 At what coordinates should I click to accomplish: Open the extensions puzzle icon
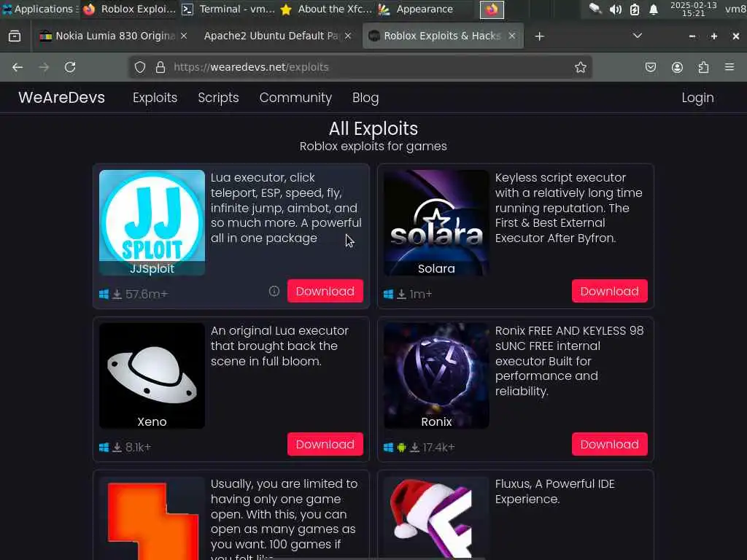[x=703, y=67]
